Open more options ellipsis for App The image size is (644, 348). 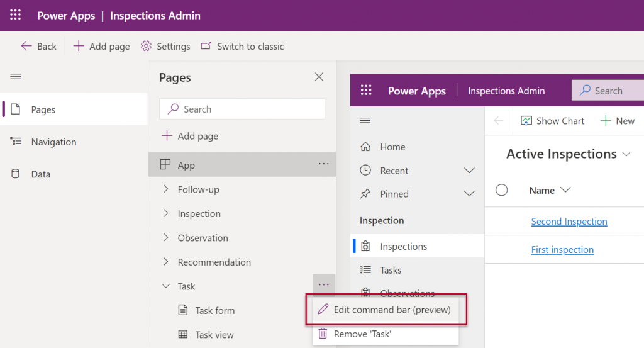click(324, 164)
